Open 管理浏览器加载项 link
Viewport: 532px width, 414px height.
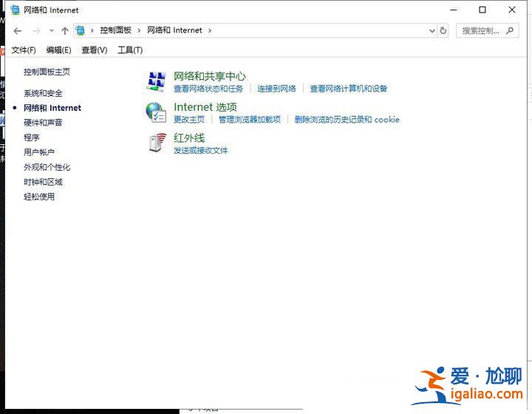250,120
